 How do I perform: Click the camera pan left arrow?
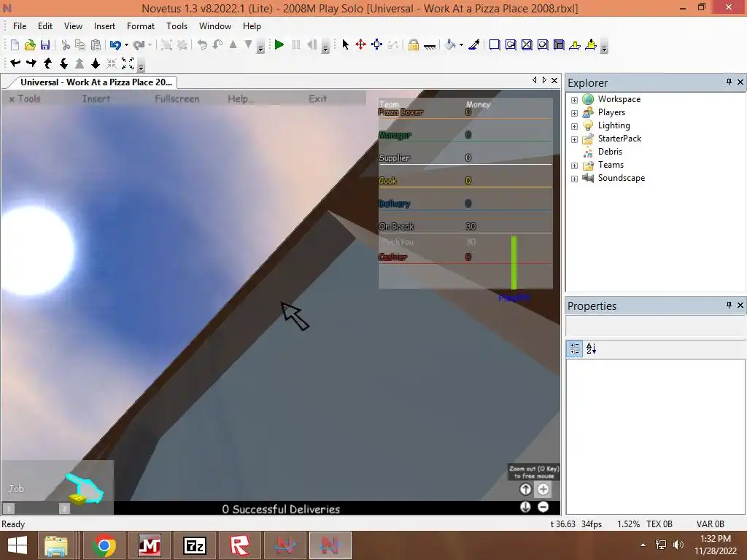click(15, 63)
